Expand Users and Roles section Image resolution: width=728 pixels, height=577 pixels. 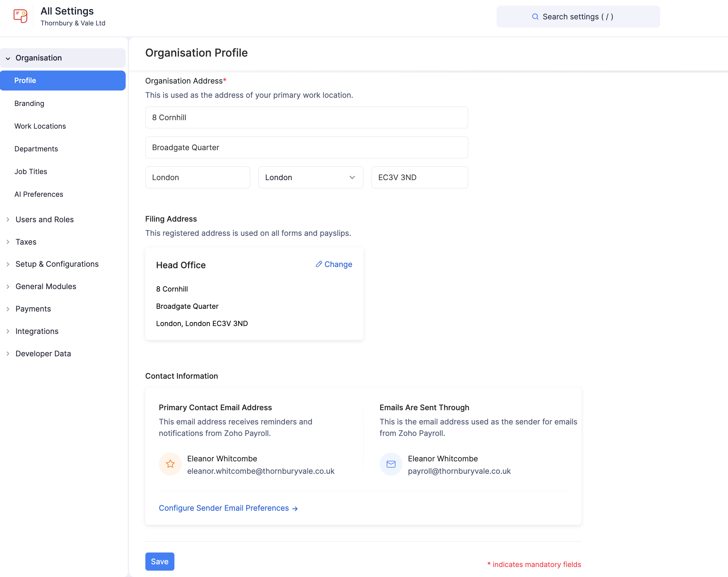click(x=45, y=219)
